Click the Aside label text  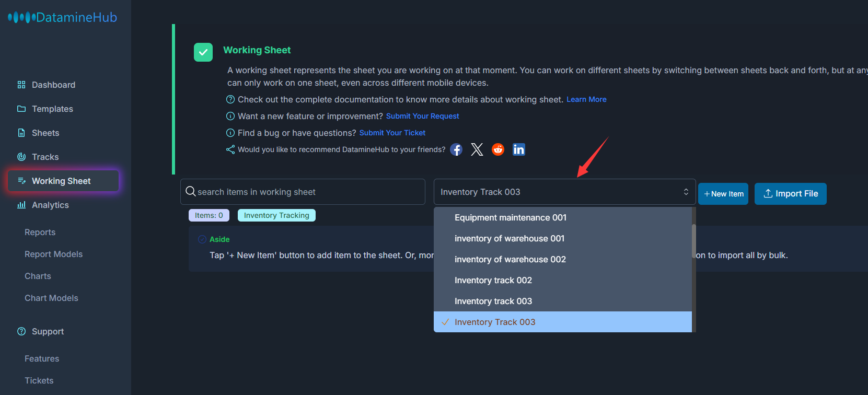[219, 239]
